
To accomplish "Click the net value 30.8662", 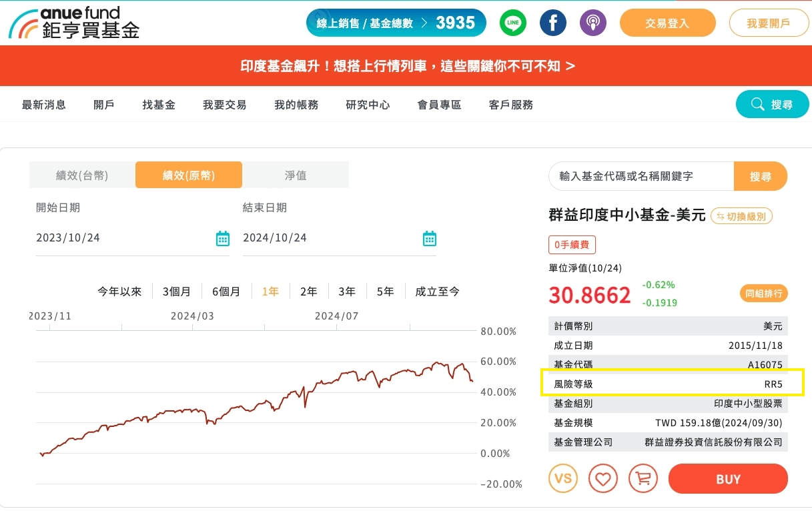I will pos(590,295).
